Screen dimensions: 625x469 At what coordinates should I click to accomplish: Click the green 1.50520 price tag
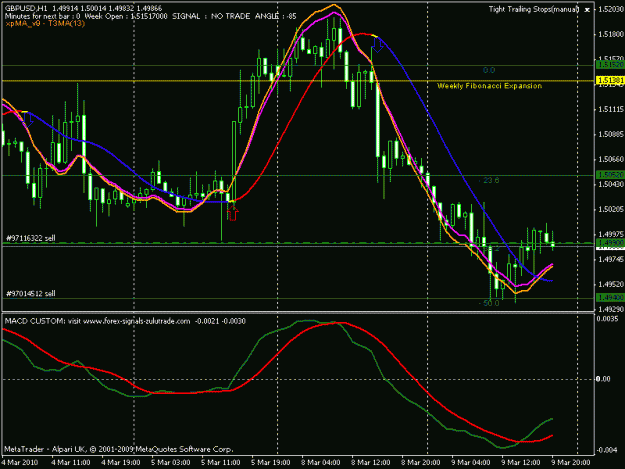coord(610,175)
